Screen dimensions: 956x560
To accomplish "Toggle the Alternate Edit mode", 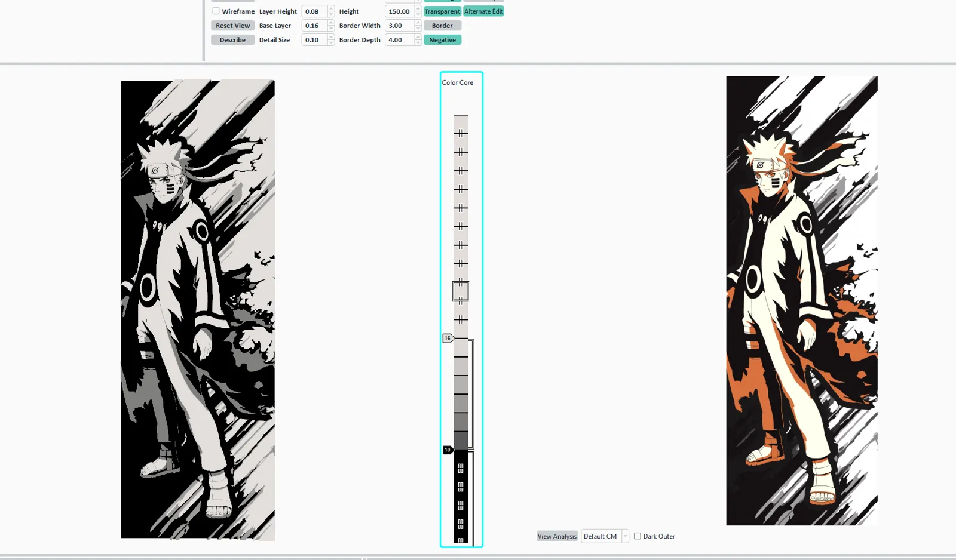I will [483, 11].
